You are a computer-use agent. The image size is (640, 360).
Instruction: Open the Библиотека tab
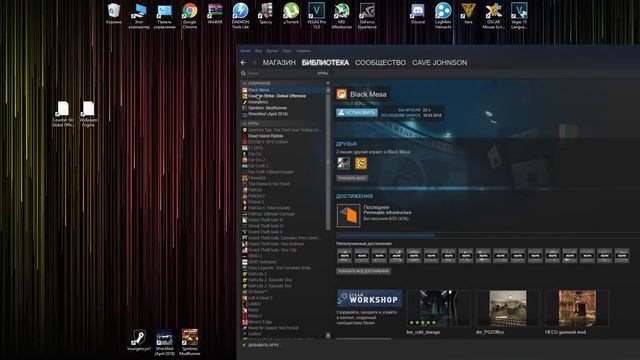(x=325, y=62)
